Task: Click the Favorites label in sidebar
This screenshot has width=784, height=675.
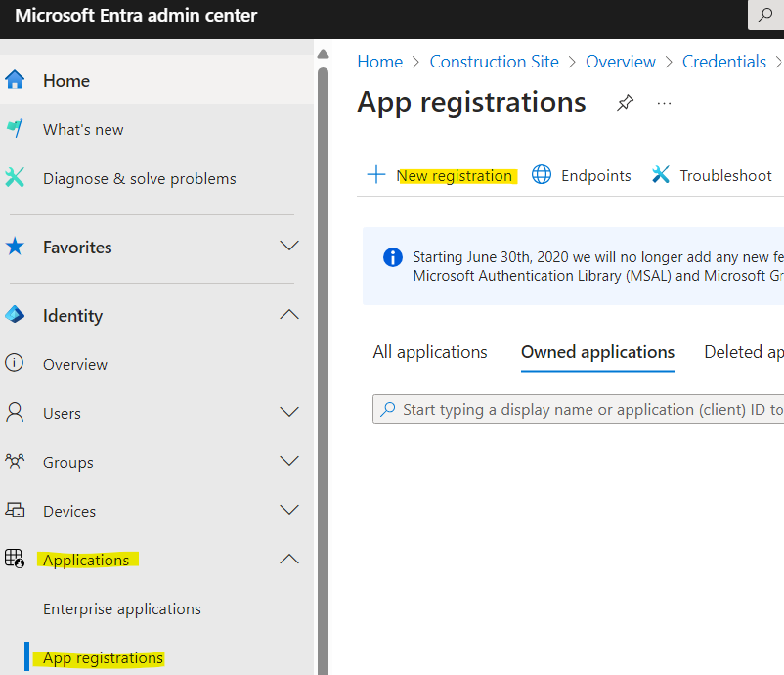Action: coord(77,247)
